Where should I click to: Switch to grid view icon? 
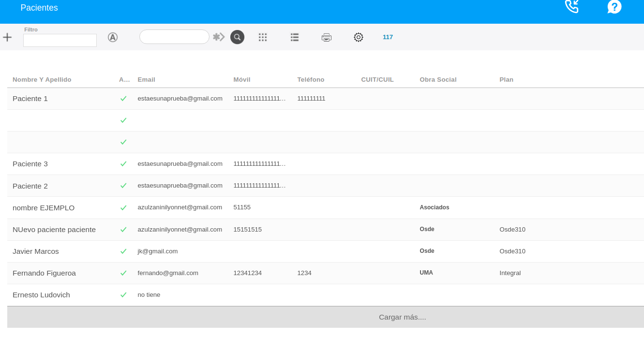coord(263,37)
